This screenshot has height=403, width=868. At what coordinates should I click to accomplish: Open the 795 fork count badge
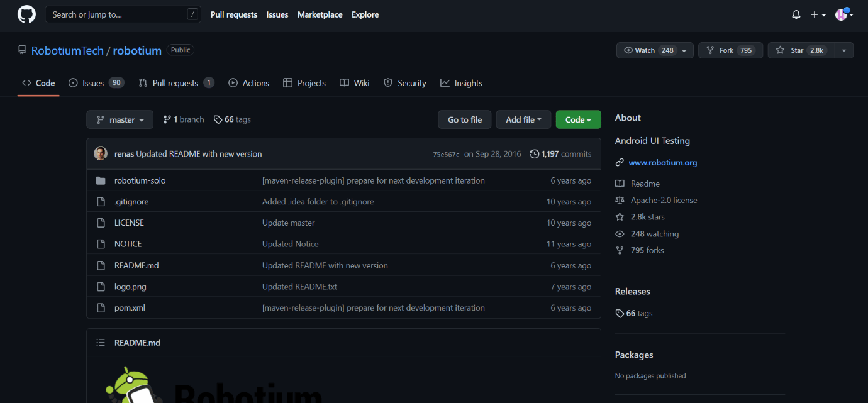[x=746, y=50]
